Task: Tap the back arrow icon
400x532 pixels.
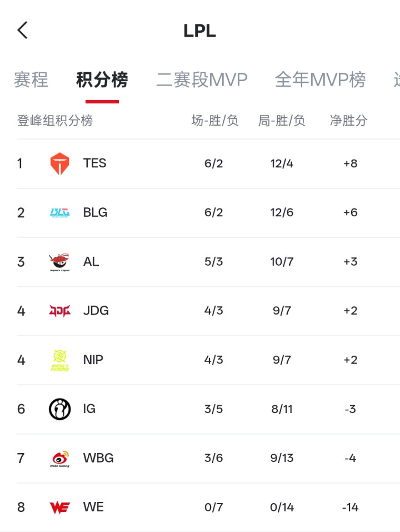Action: coord(22,30)
